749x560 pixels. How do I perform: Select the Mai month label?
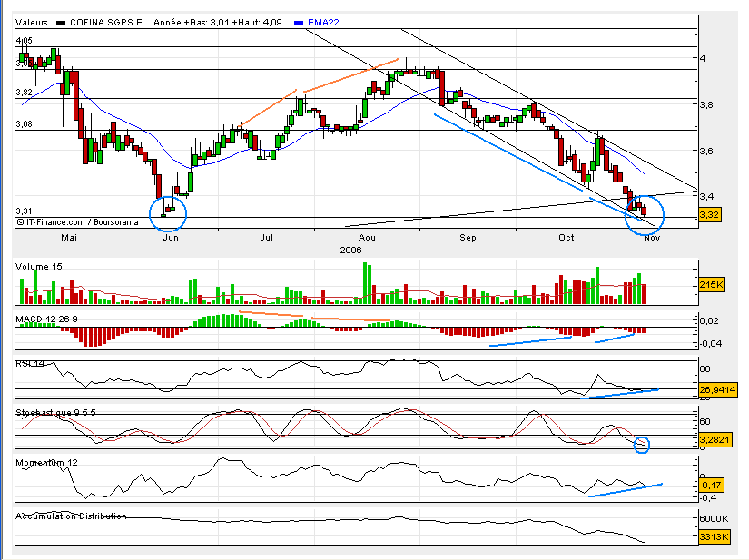click(x=69, y=237)
